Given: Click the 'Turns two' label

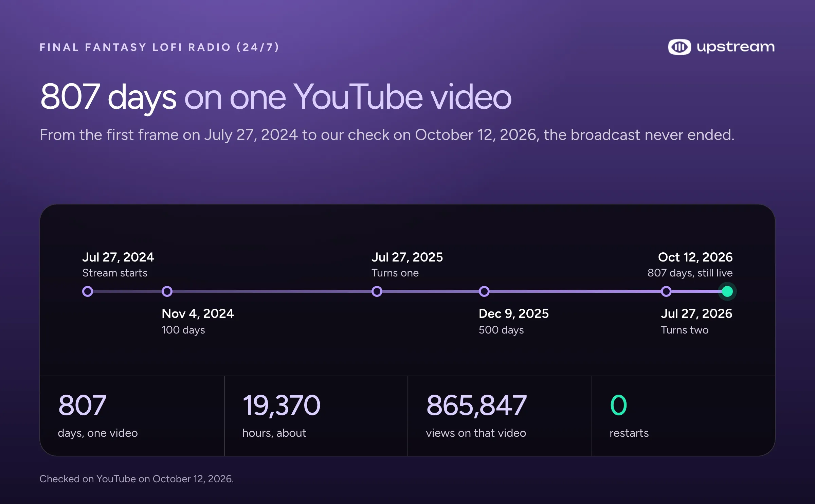Looking at the screenshot, I should 685,330.
